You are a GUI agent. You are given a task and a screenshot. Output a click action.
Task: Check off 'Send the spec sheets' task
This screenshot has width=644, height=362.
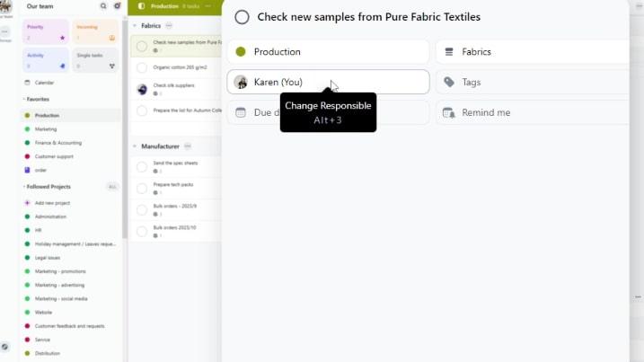[142, 166]
